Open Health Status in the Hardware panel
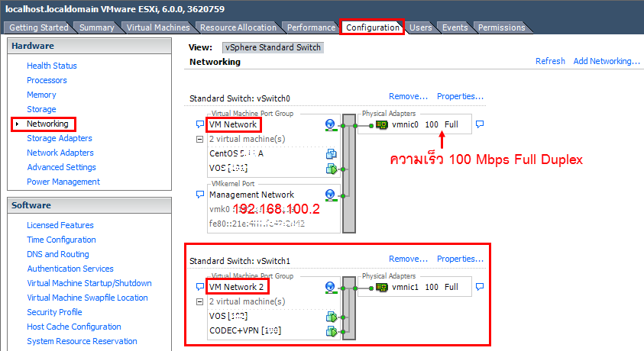 pos(52,66)
